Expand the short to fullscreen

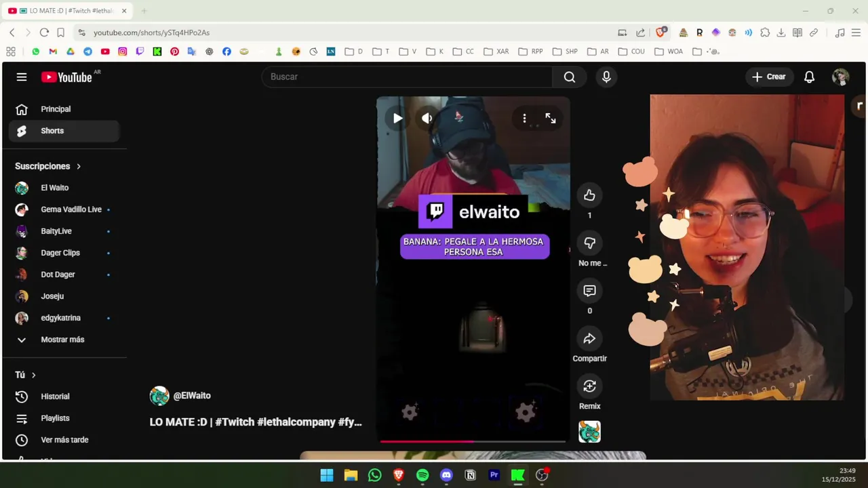(x=551, y=119)
